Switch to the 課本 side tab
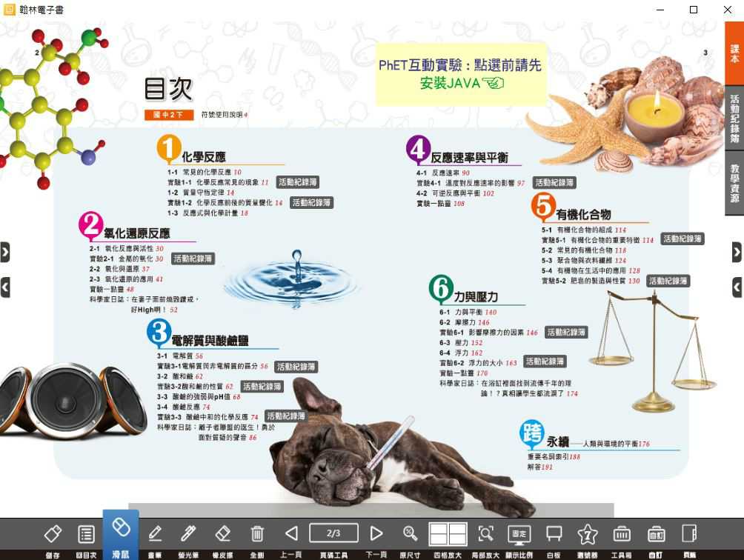The height and width of the screenshot is (560, 744). coord(734,53)
